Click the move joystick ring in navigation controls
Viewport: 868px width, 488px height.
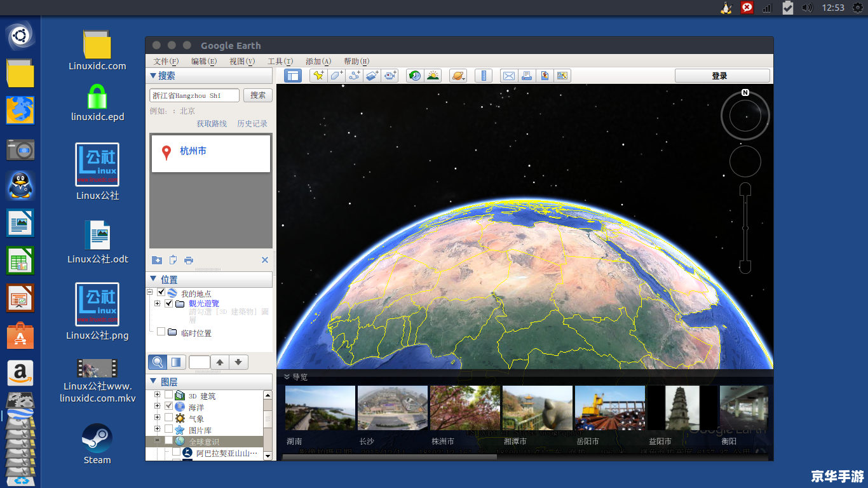click(745, 161)
